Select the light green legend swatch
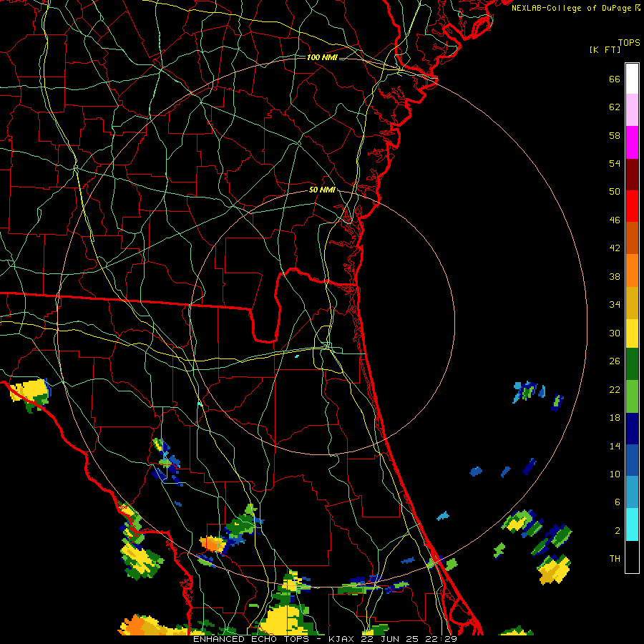 click(632, 396)
